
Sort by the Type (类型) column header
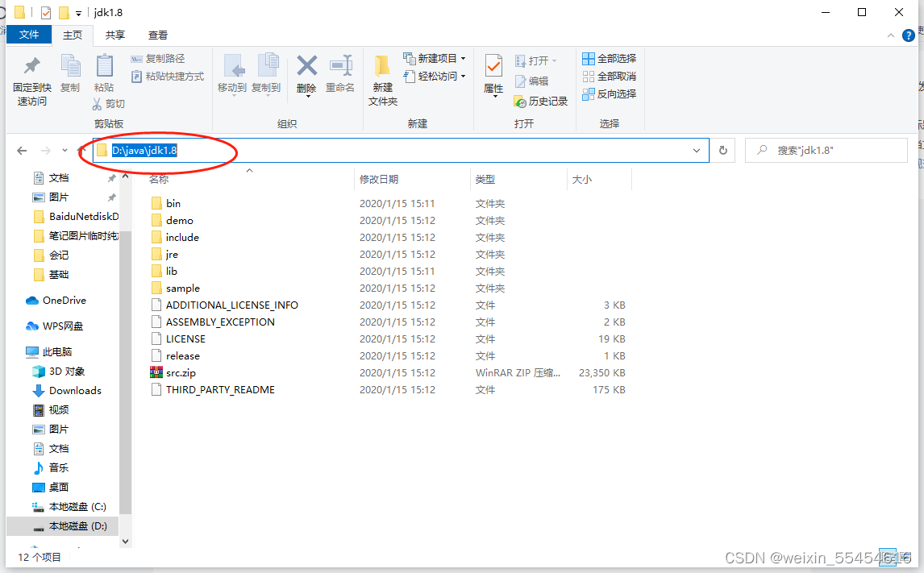pyautogui.click(x=485, y=179)
